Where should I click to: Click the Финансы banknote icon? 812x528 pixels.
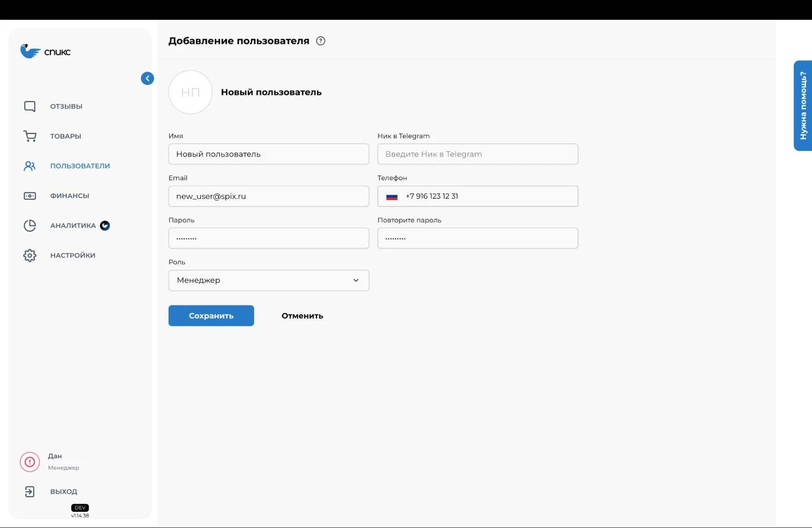coord(30,196)
